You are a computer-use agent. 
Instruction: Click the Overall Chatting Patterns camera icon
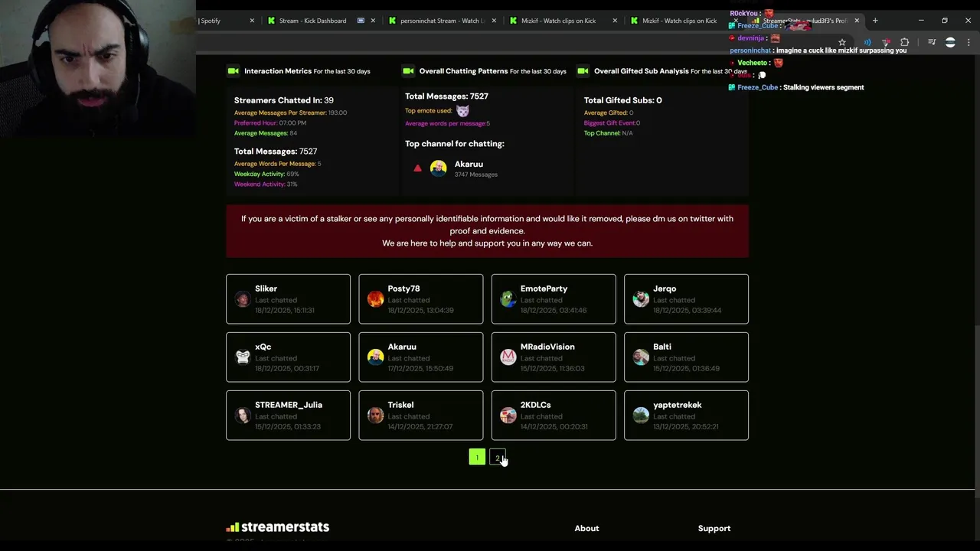point(408,71)
